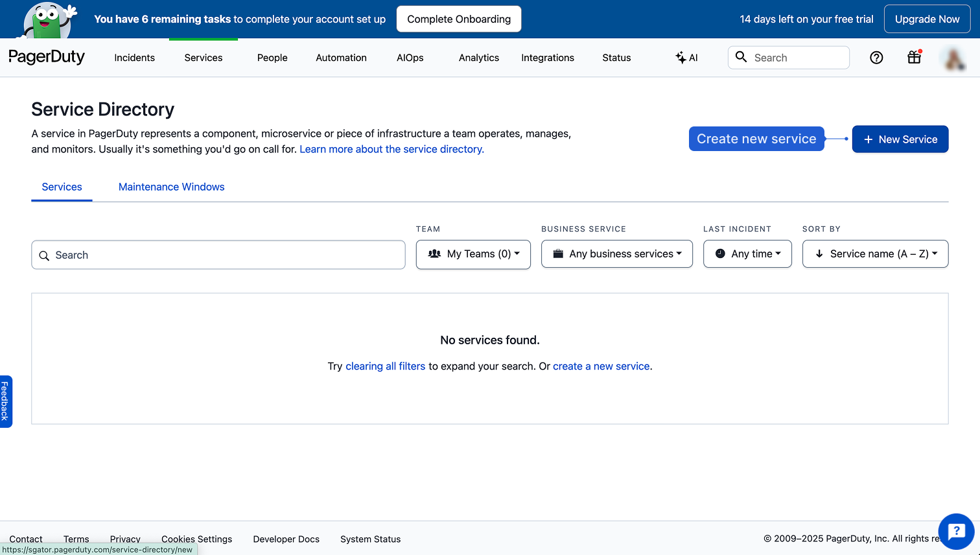Open the Incidents menu
Image resolution: width=980 pixels, height=555 pixels.
(135, 58)
